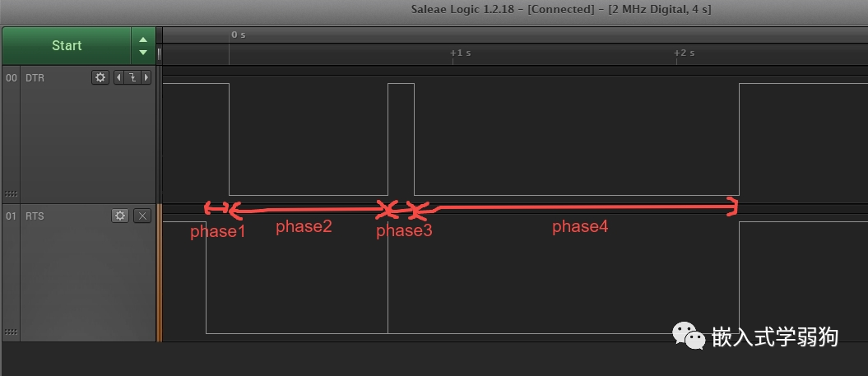This screenshot has width=868, height=376.
Task: Select the DTR channel label
Action: click(35, 78)
